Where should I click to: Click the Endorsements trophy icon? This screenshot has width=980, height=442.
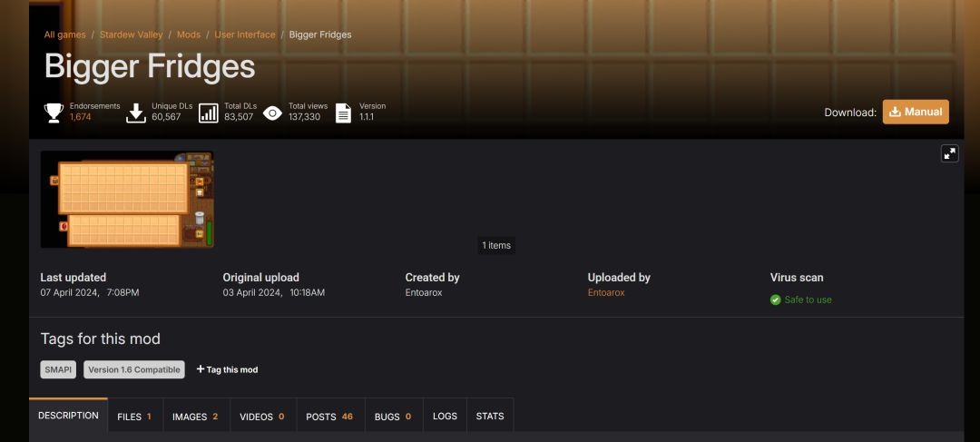click(x=54, y=113)
